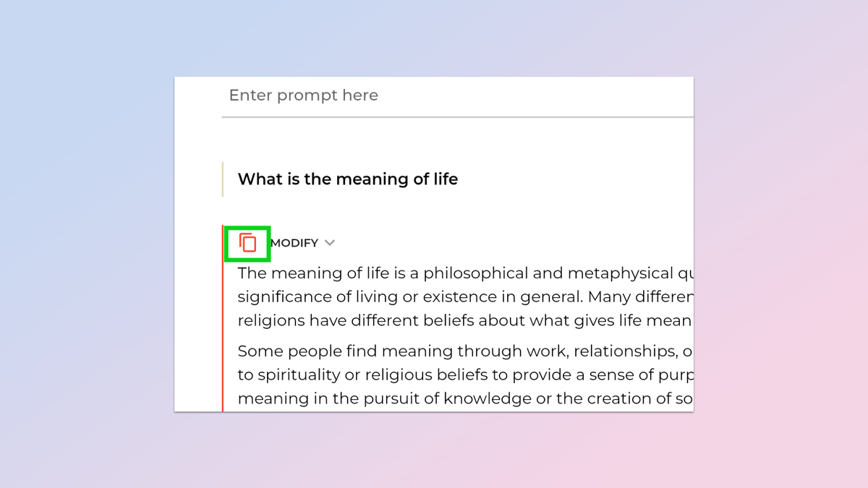
Task: Click the yellow bar beside the prompt
Action: pyautogui.click(x=223, y=179)
